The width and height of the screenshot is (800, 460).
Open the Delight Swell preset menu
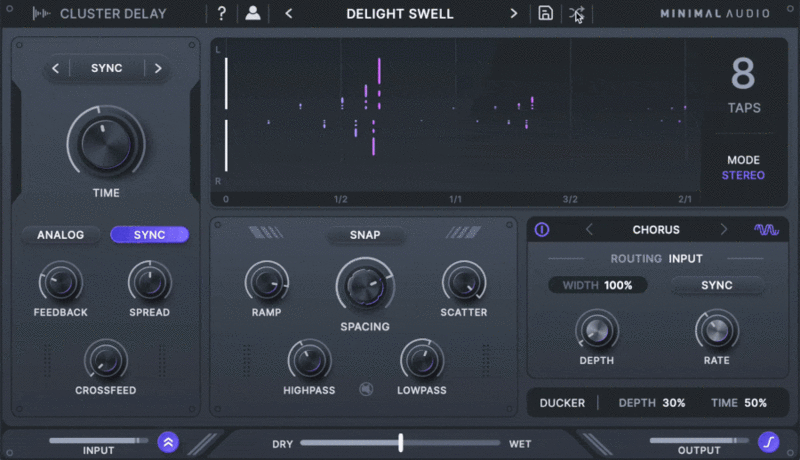point(399,14)
